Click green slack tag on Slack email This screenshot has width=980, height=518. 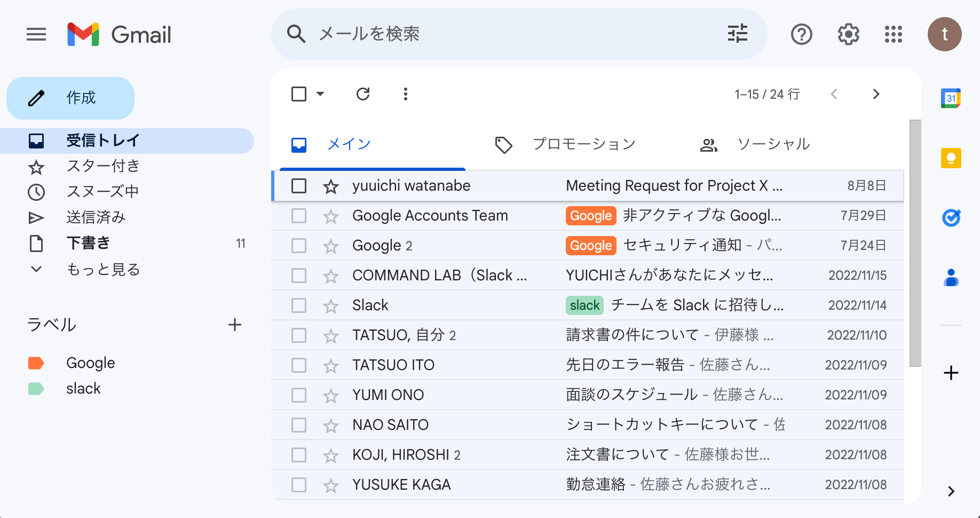(584, 305)
